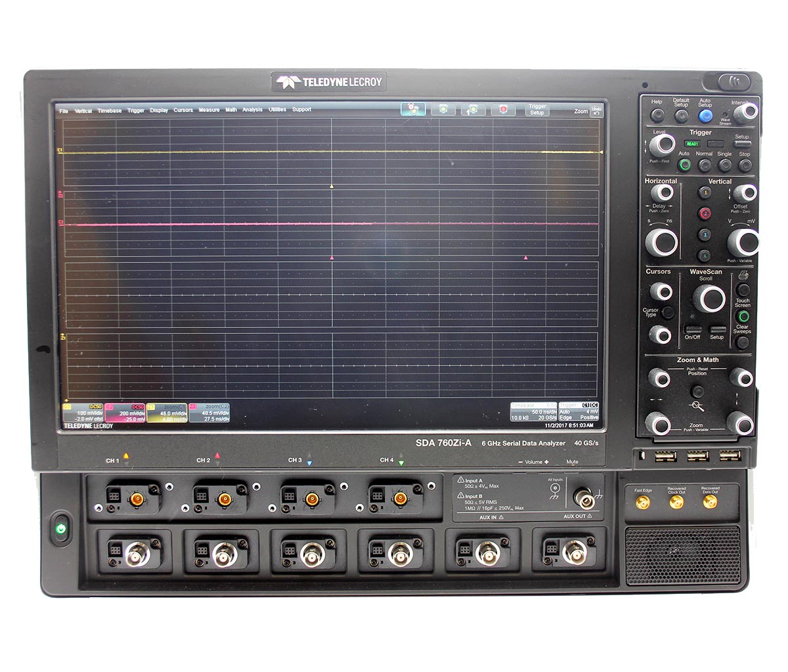Click the SDA 760Zi-A model label
Screen dimensions: 788x672
point(443,443)
